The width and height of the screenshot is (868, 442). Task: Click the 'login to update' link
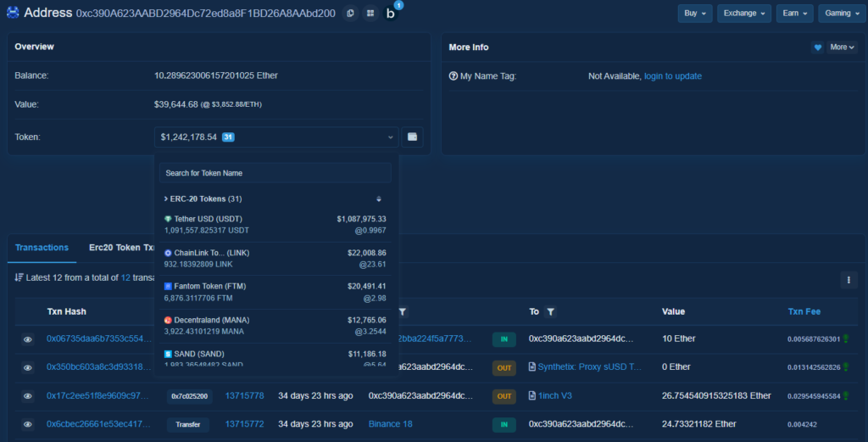[672, 76]
